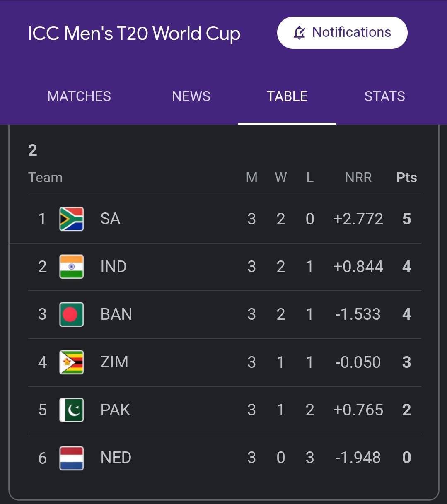Screen dimensions: 447x504
Task: Click the South Africa flag icon
Action: pyautogui.click(x=71, y=219)
